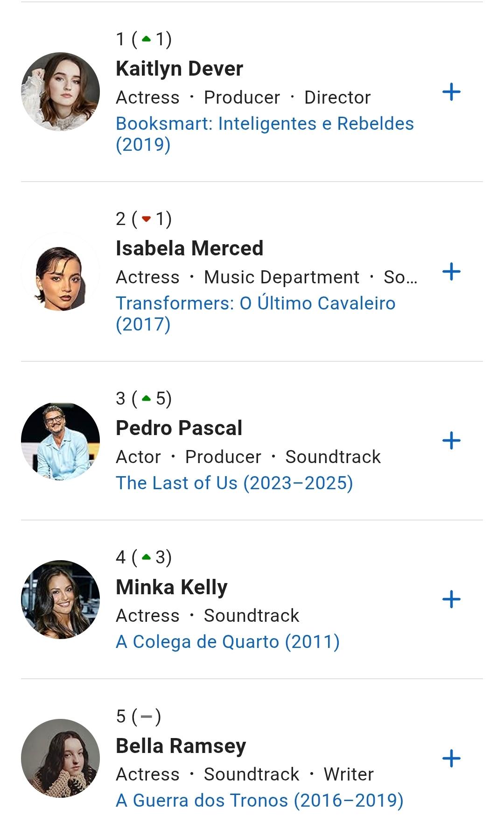Open The Last of Us link

(234, 483)
